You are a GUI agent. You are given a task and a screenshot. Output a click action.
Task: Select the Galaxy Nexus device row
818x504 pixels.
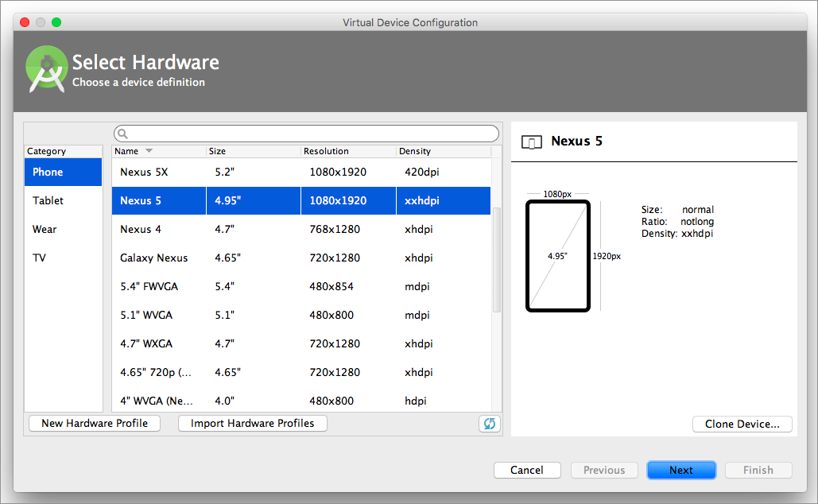(x=300, y=258)
